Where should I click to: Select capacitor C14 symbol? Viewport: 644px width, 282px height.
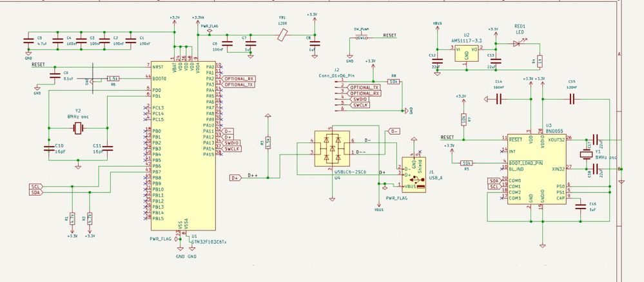(500, 99)
